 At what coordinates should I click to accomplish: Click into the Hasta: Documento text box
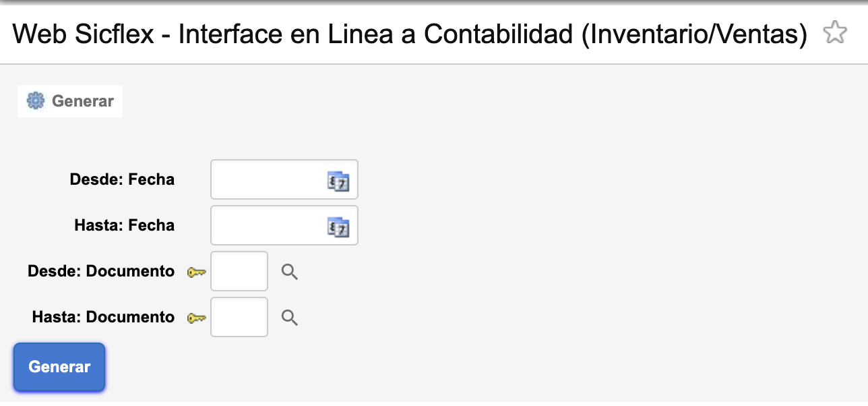click(x=239, y=318)
